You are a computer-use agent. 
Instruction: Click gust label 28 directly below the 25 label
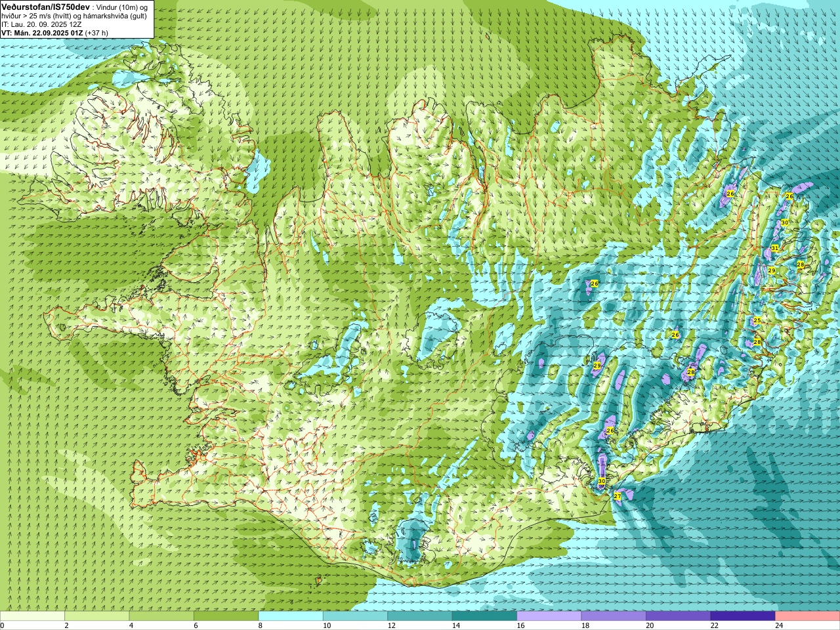pyautogui.click(x=757, y=343)
